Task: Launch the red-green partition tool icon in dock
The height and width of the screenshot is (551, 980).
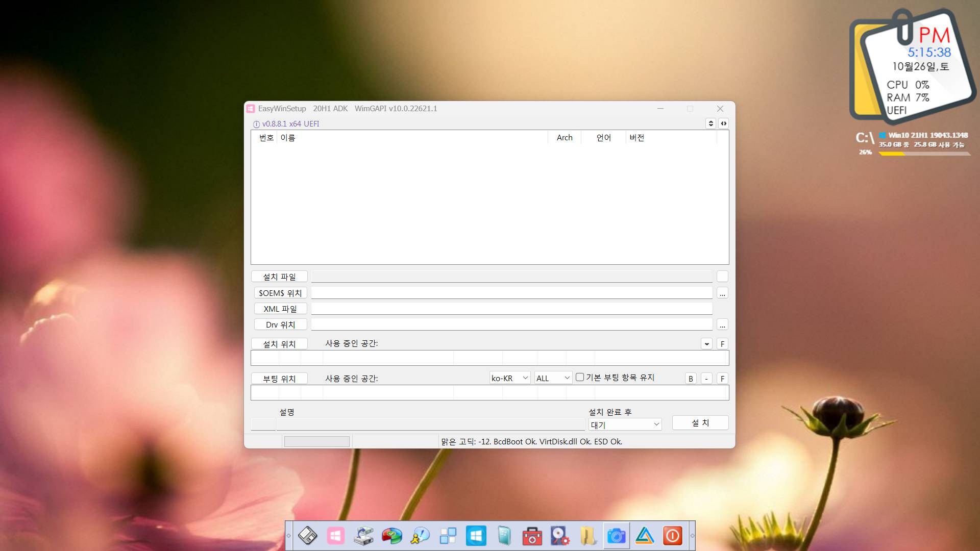Action: click(391, 536)
